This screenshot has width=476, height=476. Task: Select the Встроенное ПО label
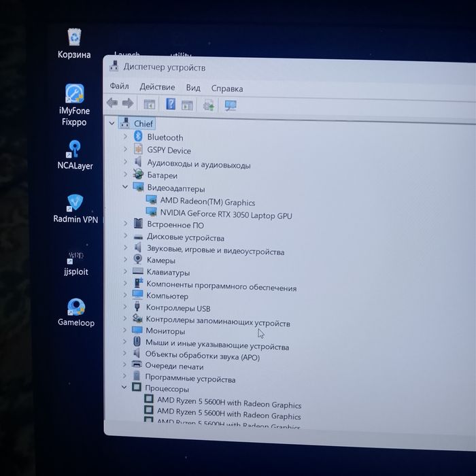point(175,224)
